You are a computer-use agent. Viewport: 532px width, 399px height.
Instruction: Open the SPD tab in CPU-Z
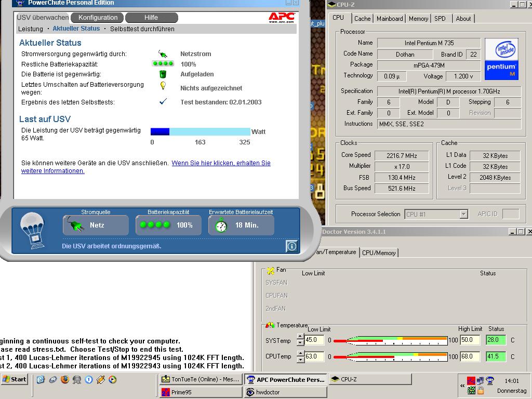(440, 19)
